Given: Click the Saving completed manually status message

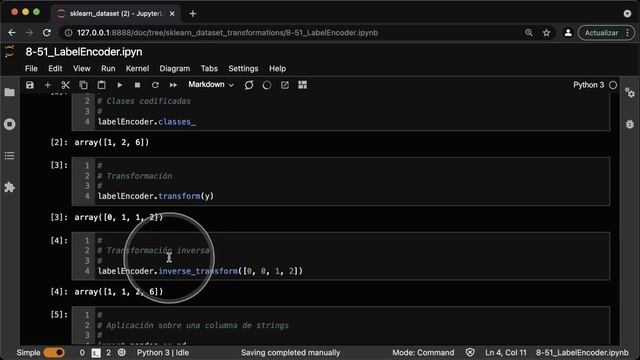Looking at the screenshot, I should [x=290, y=352].
